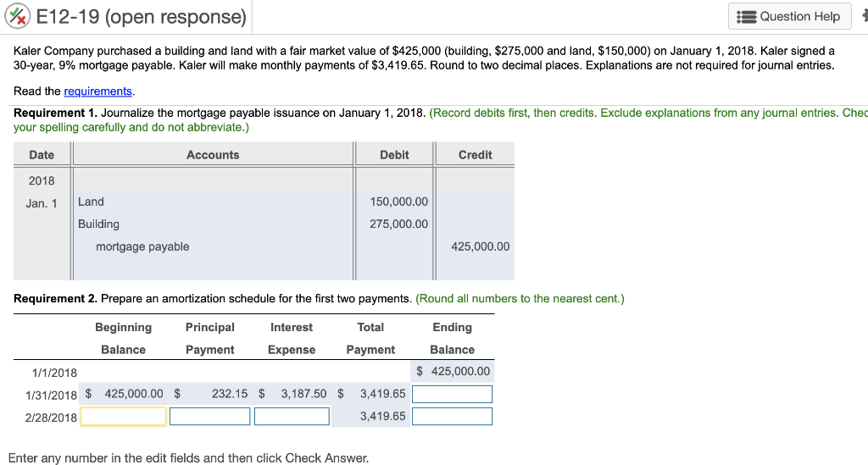Select the Land account entry
The width and height of the screenshot is (868, 465).
(91, 202)
